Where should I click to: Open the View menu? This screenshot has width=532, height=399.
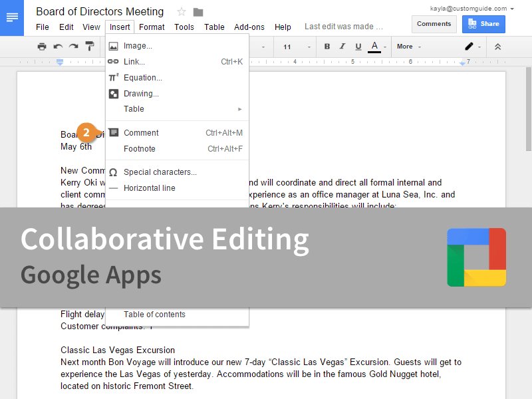(x=91, y=27)
